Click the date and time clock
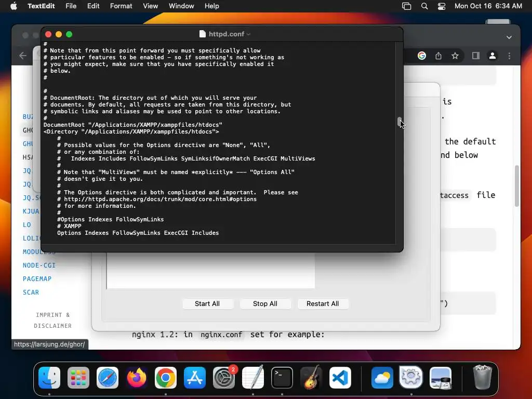Screen dimensions: 532x399 click(488, 6)
